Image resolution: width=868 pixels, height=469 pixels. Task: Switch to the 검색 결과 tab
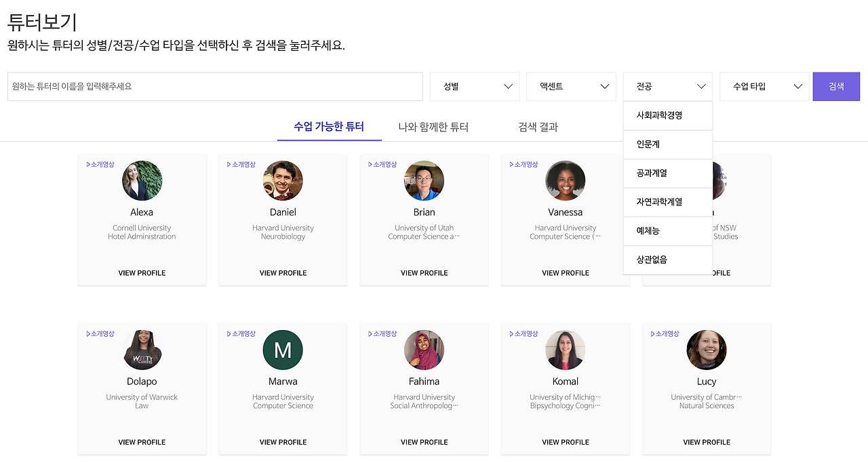[537, 127]
